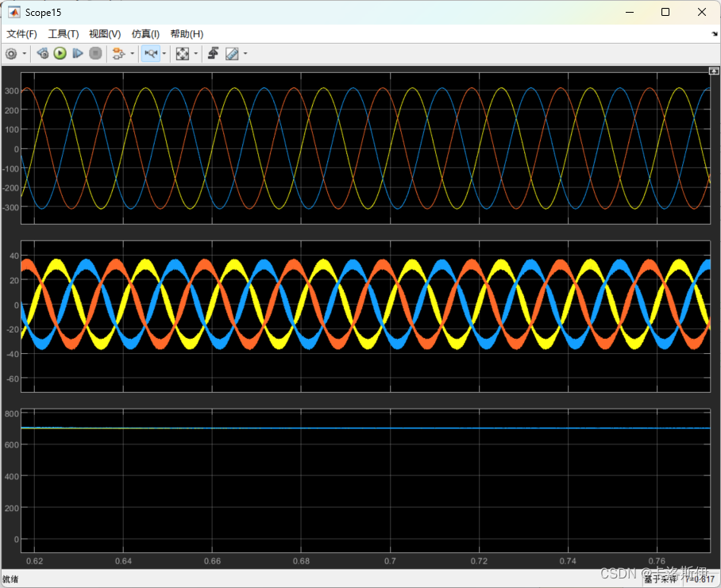Run the simulation with green play button
This screenshot has width=721, height=588.
click(60, 54)
